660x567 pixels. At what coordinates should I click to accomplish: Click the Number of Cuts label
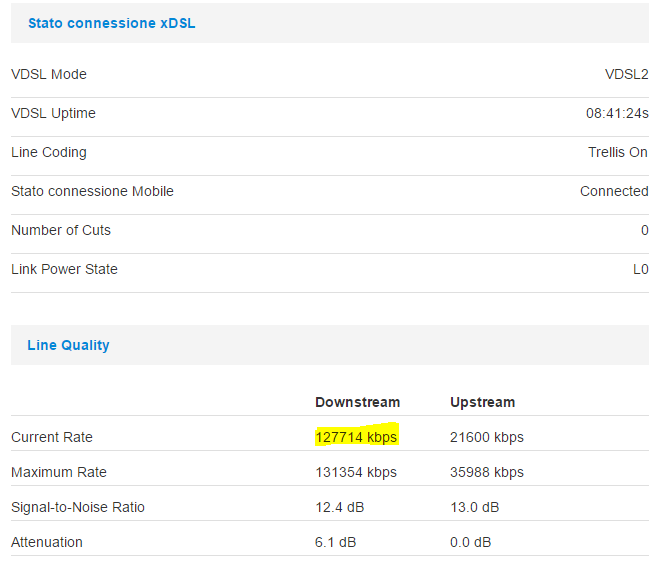tap(61, 230)
